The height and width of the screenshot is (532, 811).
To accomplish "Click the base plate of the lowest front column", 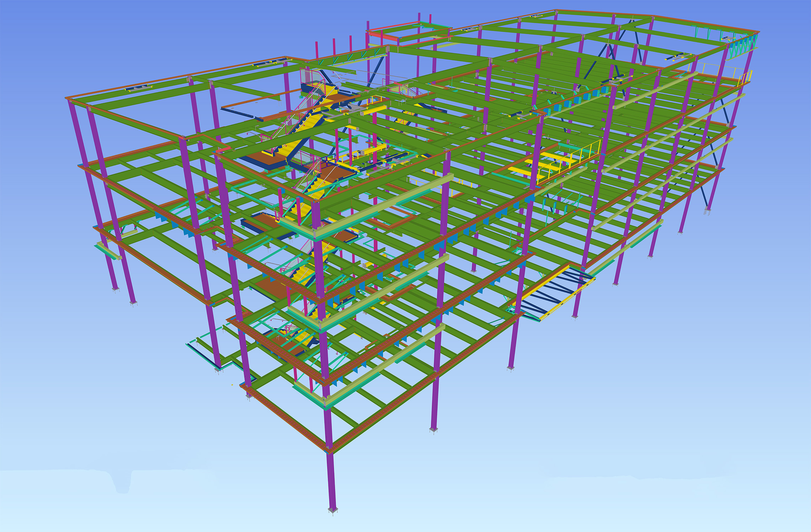I will [333, 511].
